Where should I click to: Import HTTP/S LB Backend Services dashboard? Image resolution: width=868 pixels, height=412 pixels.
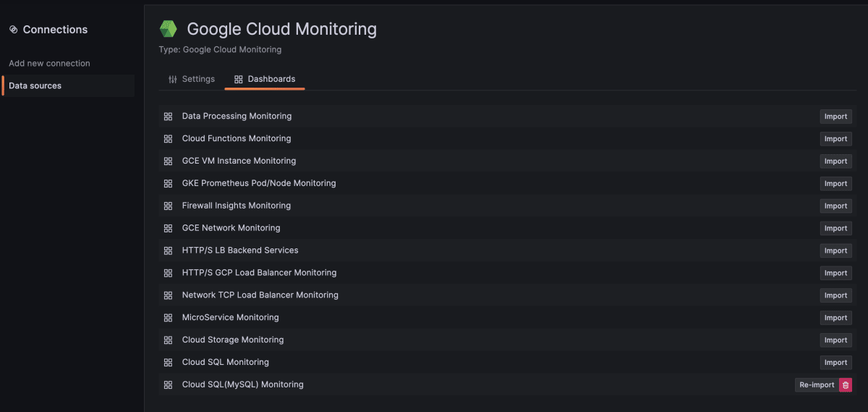835,251
